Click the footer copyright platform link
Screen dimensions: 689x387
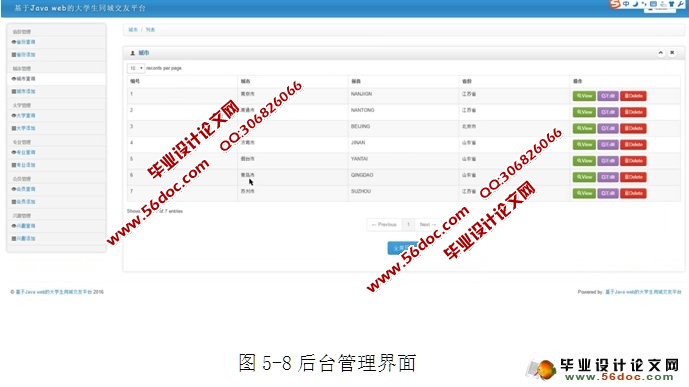click(54, 292)
